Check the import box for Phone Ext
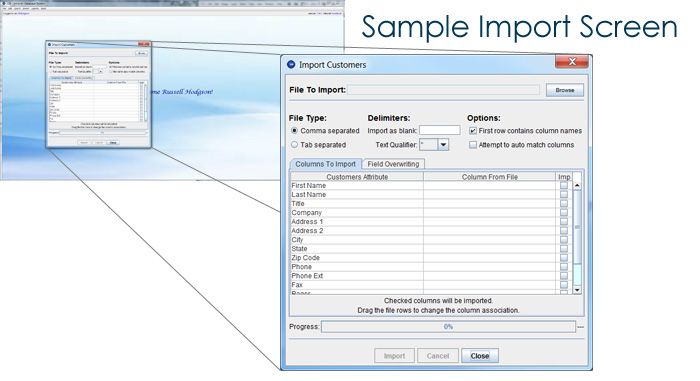This screenshot has width=700, height=381. click(x=564, y=276)
